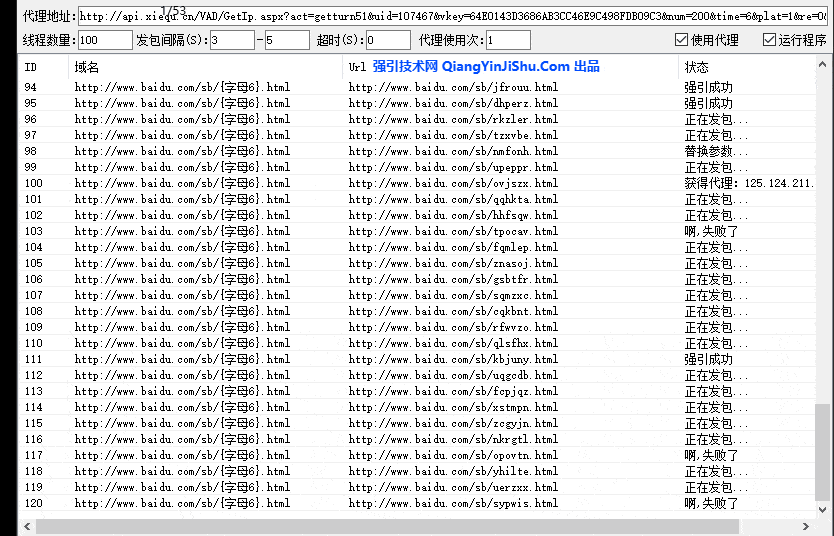
Task: Select the URL ending yhilte.html
Action: (x=453, y=471)
